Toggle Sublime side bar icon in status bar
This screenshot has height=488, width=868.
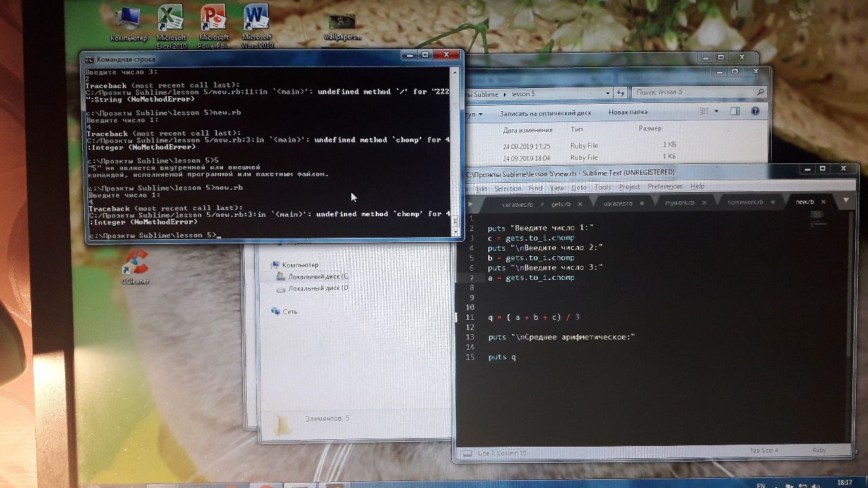pyautogui.click(x=466, y=452)
